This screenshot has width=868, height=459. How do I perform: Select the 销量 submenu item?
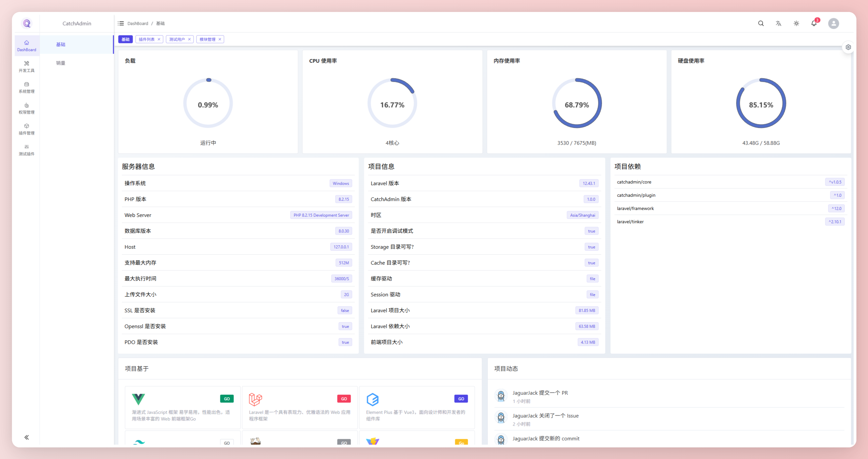pos(61,63)
